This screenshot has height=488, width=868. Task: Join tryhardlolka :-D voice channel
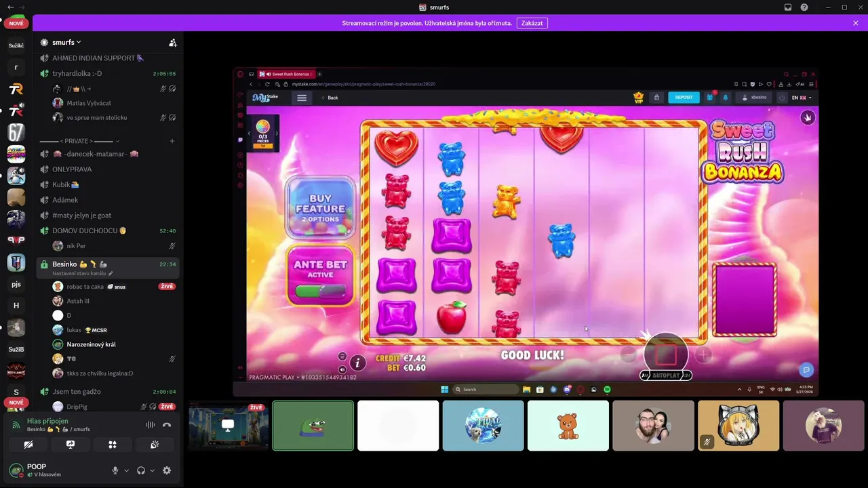108,73
